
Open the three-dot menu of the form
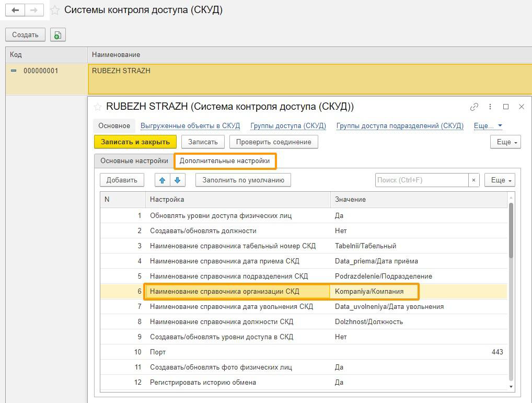[x=490, y=107]
